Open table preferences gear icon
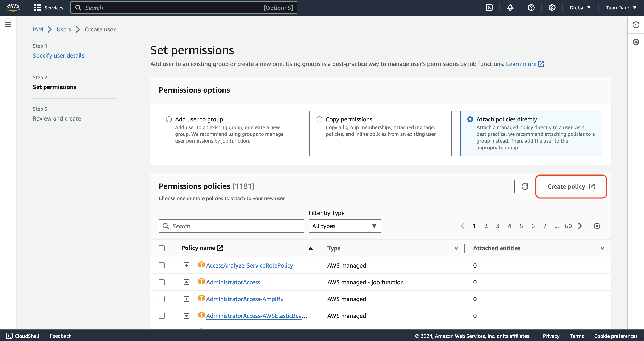The image size is (644, 341). [597, 226]
